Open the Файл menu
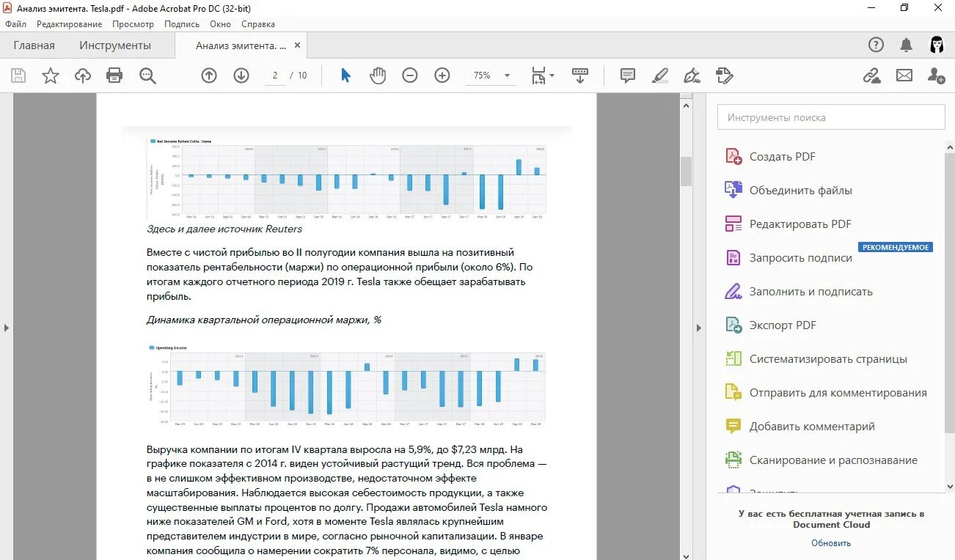This screenshot has height=560, width=955. [x=15, y=24]
